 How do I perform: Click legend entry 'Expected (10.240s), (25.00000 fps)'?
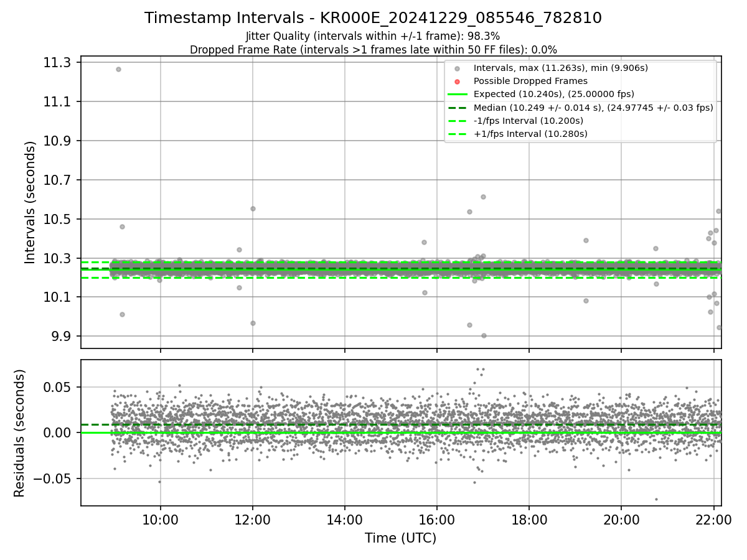click(554, 94)
